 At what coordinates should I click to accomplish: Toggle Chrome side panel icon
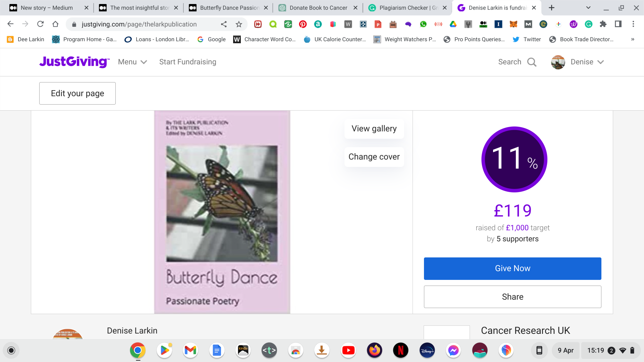pyautogui.click(x=618, y=24)
